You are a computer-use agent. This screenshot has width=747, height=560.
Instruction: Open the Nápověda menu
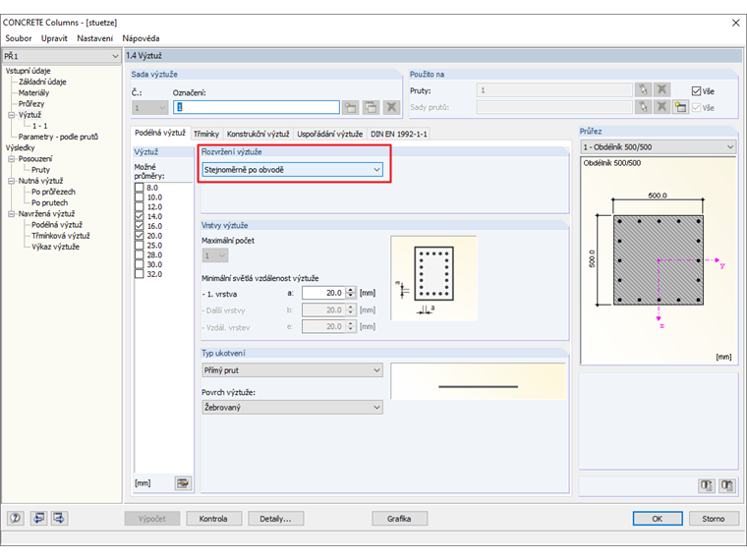pos(141,38)
